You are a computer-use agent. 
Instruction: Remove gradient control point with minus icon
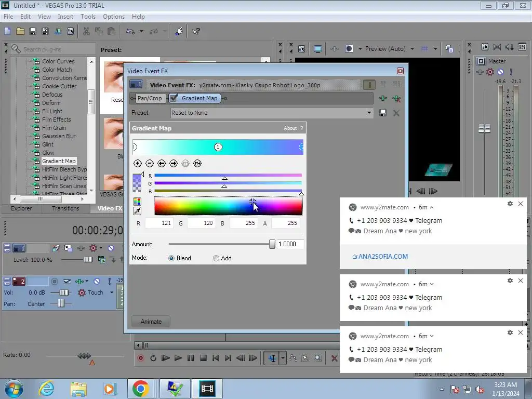[x=149, y=164]
